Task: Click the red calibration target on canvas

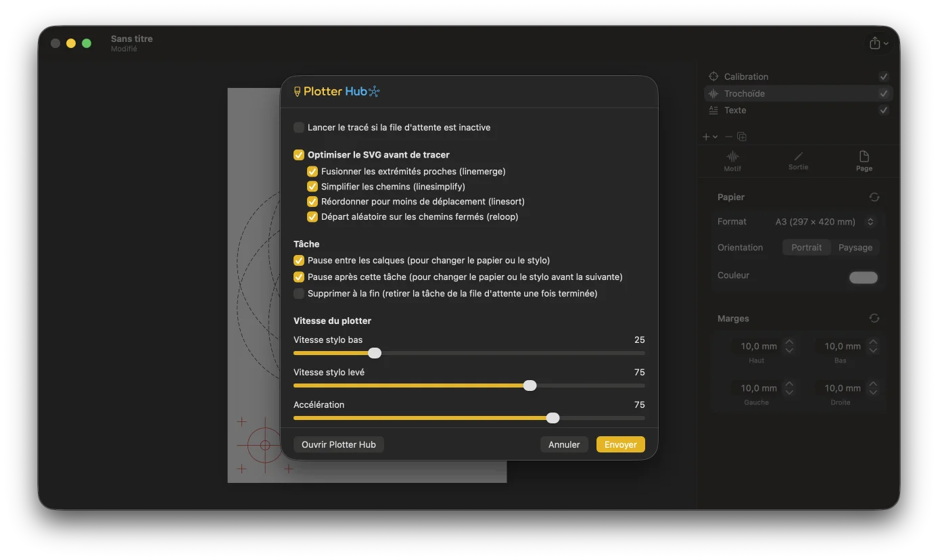Action: (x=264, y=445)
